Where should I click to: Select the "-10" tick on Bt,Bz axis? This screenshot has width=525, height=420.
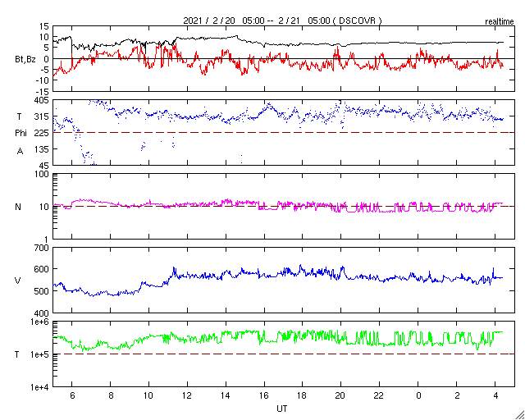[x=42, y=80]
